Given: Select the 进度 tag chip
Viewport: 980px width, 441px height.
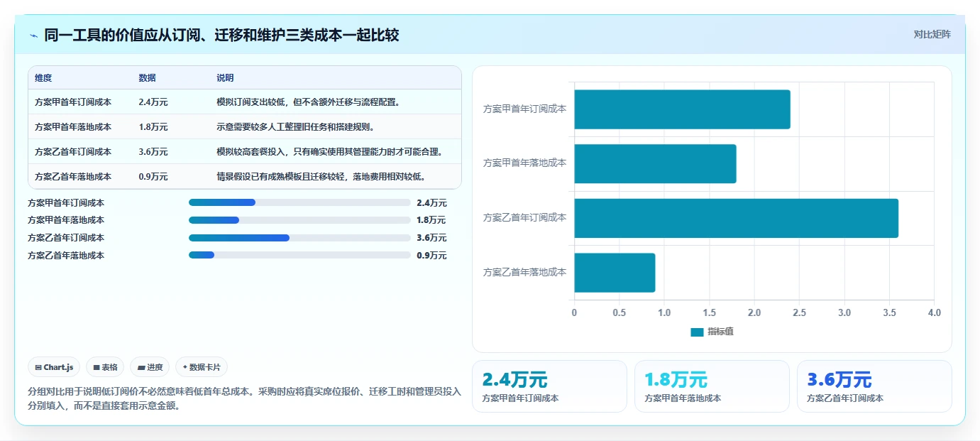Looking at the screenshot, I should point(150,367).
